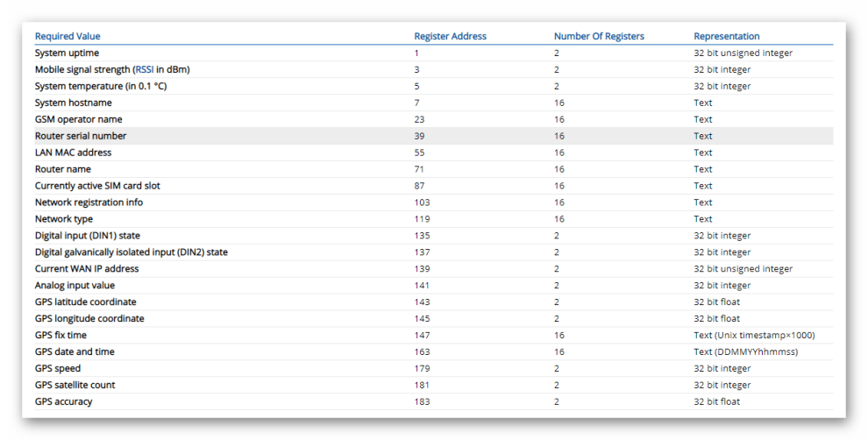
Task: Click register address 23 cell
Action: (419, 119)
